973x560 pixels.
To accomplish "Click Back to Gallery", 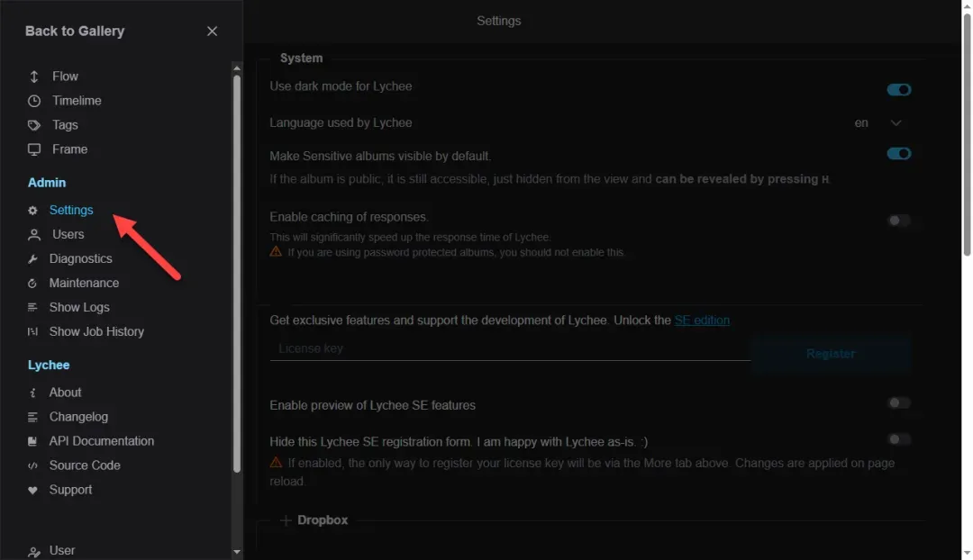I will pyautogui.click(x=75, y=31).
